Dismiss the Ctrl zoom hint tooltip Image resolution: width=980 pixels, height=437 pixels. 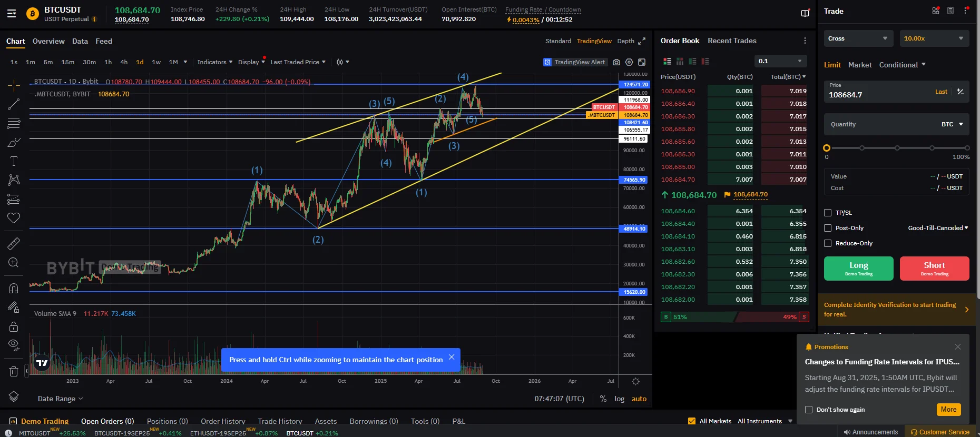[x=452, y=357]
